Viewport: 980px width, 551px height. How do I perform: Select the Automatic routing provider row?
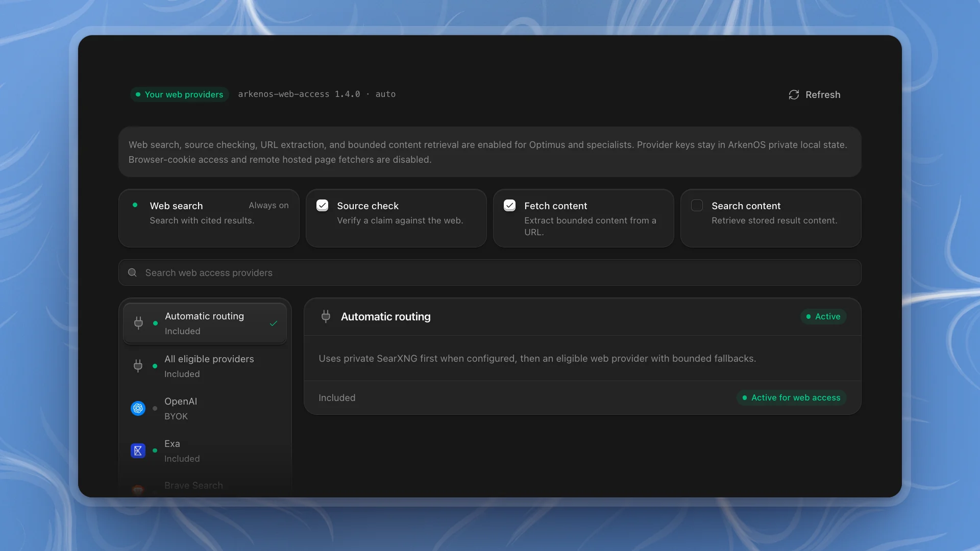click(205, 323)
